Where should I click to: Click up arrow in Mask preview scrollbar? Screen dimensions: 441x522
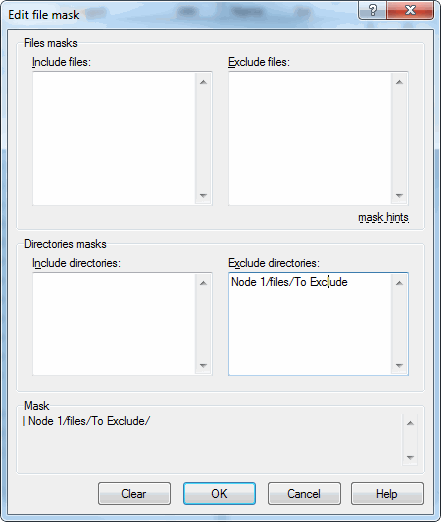pyautogui.click(x=410, y=423)
